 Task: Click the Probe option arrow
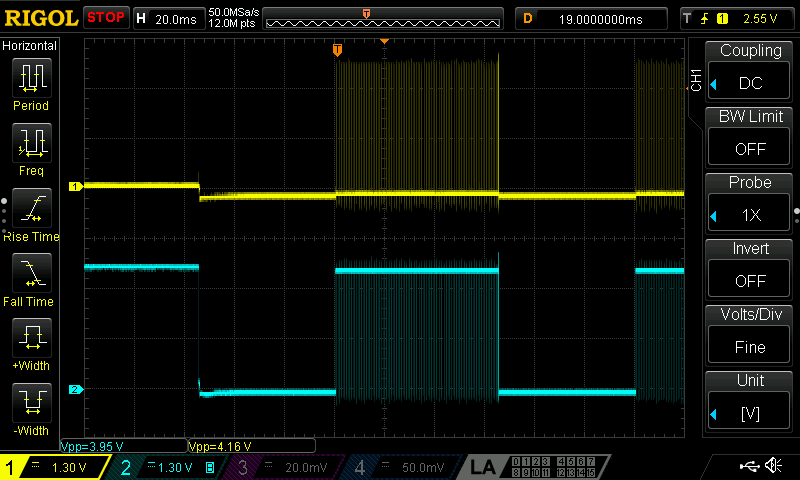[x=714, y=216]
